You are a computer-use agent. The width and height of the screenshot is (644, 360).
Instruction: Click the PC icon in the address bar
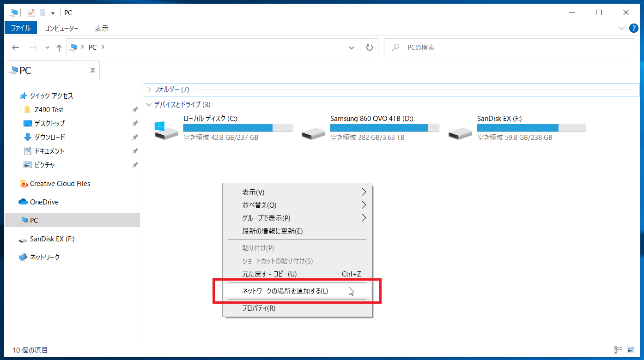(x=73, y=48)
